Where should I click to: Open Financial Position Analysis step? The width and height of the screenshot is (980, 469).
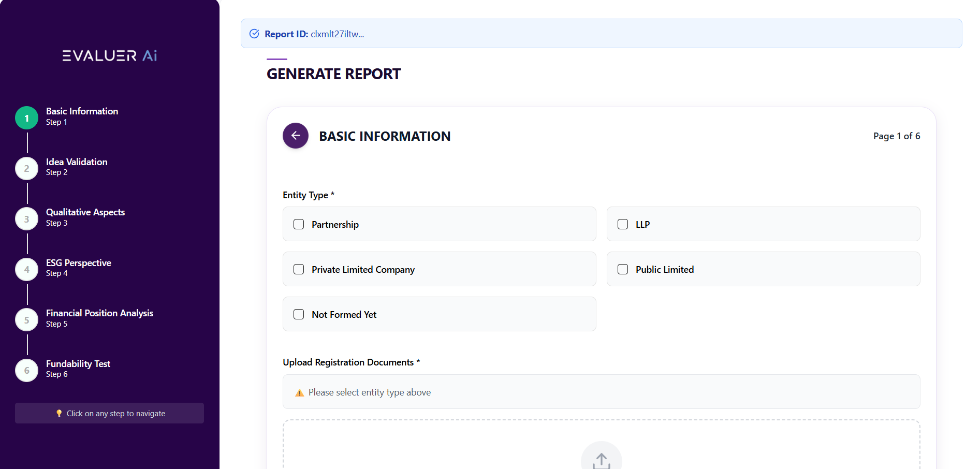point(99,313)
